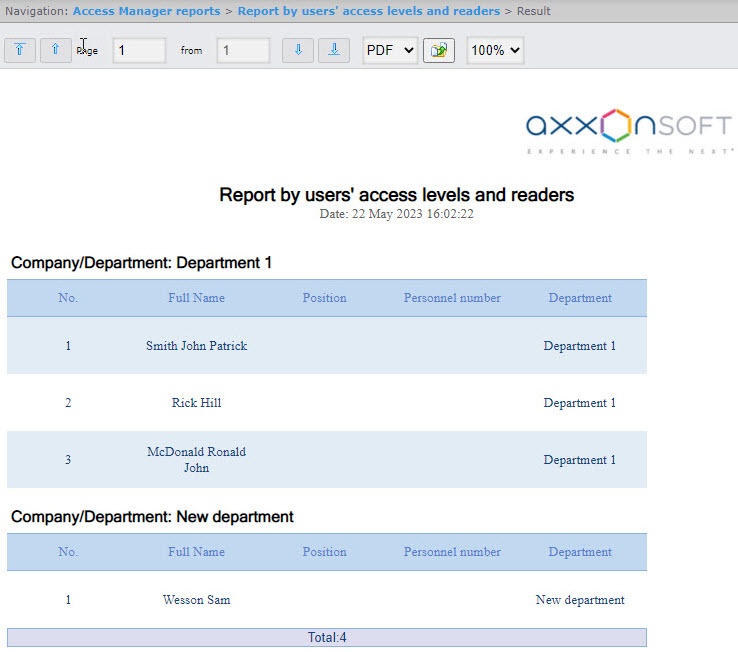Click the 'Total:4' summary bar

(327, 637)
